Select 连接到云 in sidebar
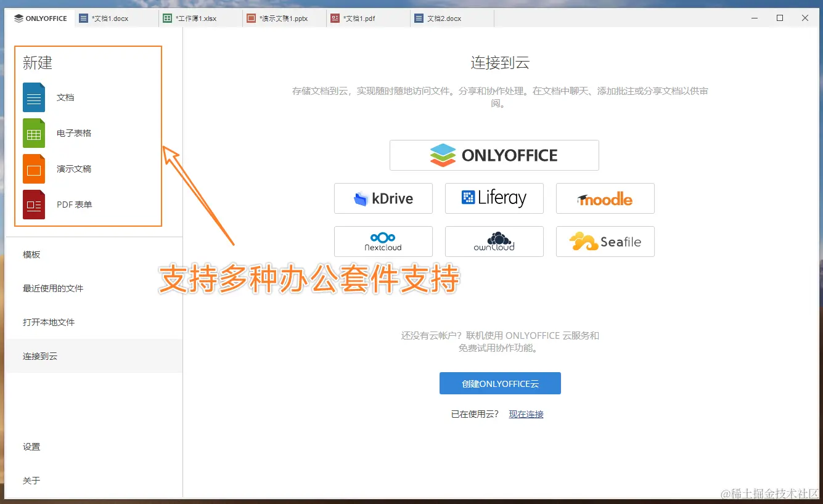Screen dimensions: 823x504 (x=94, y=356)
